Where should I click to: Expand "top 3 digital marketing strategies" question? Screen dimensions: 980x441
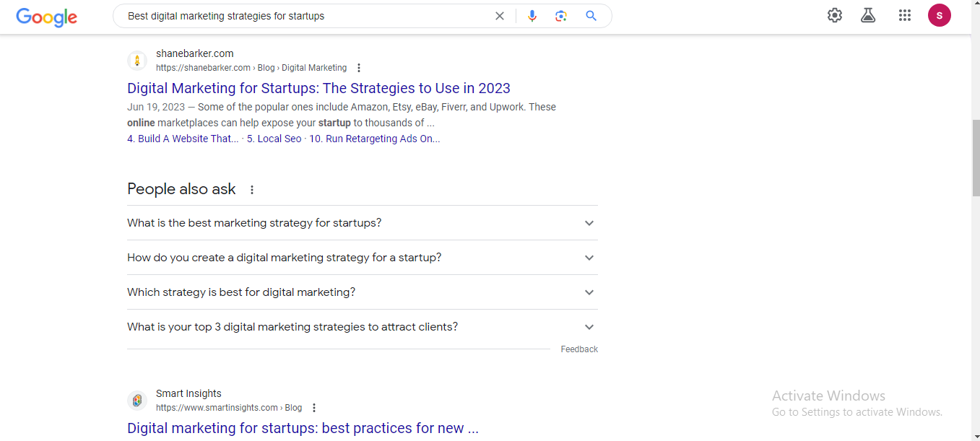tap(589, 327)
